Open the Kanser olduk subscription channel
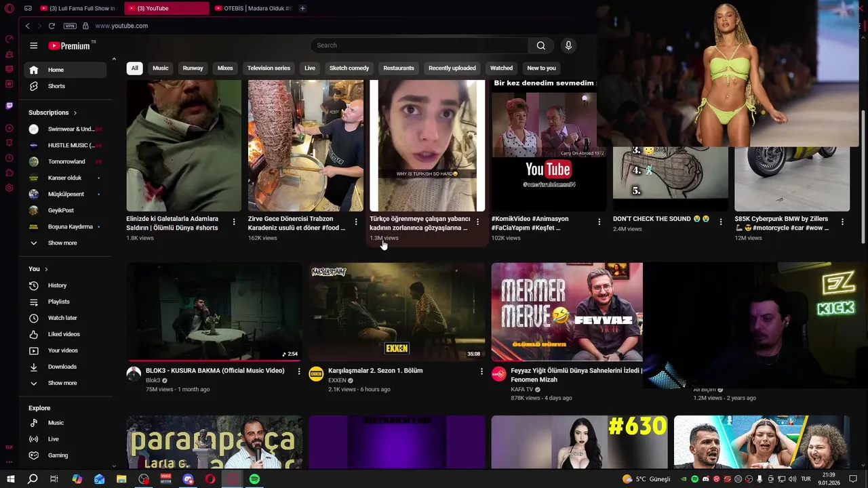Screen dimensions: 868x488 click(x=65, y=178)
